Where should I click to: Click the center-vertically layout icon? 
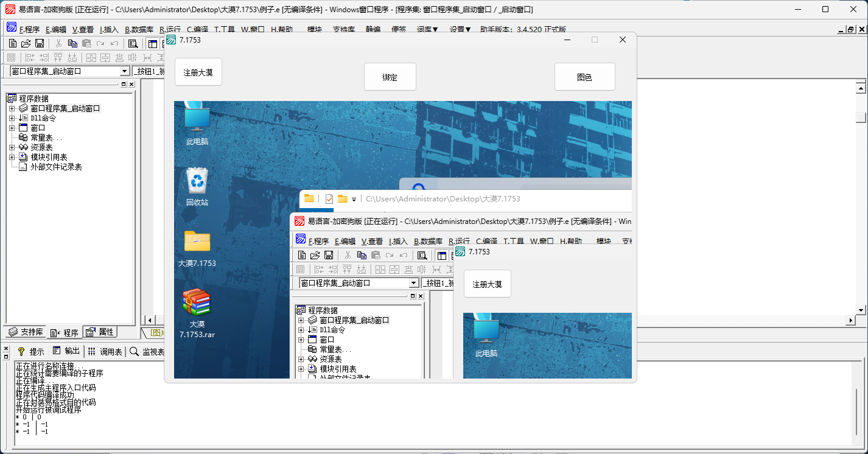(x=105, y=58)
